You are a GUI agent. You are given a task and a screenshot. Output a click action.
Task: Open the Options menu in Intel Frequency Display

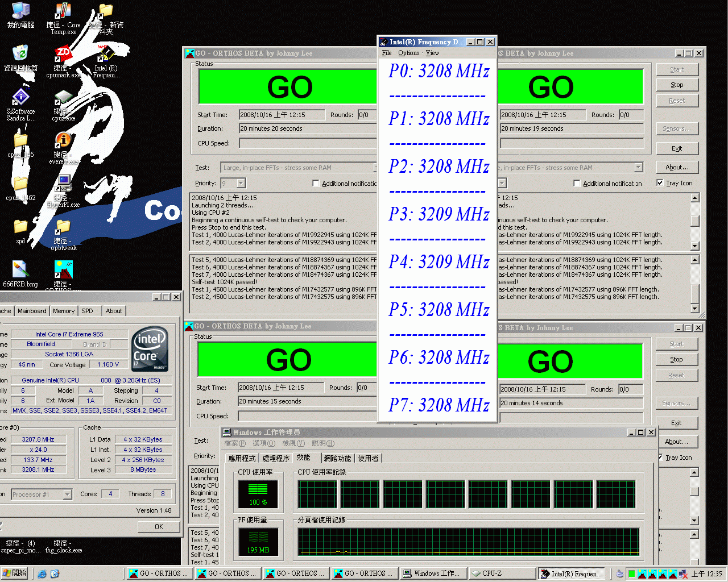tap(408, 53)
